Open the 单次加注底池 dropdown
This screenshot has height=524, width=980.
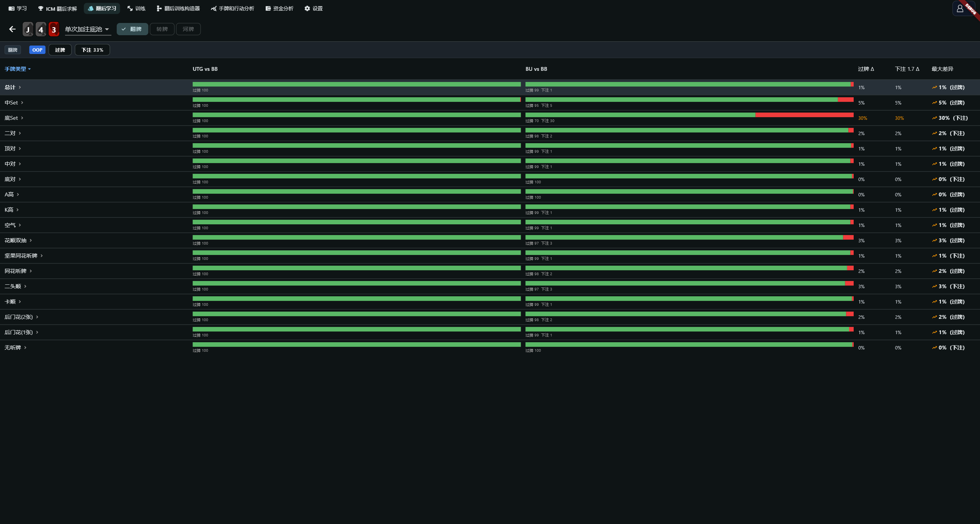click(x=88, y=29)
